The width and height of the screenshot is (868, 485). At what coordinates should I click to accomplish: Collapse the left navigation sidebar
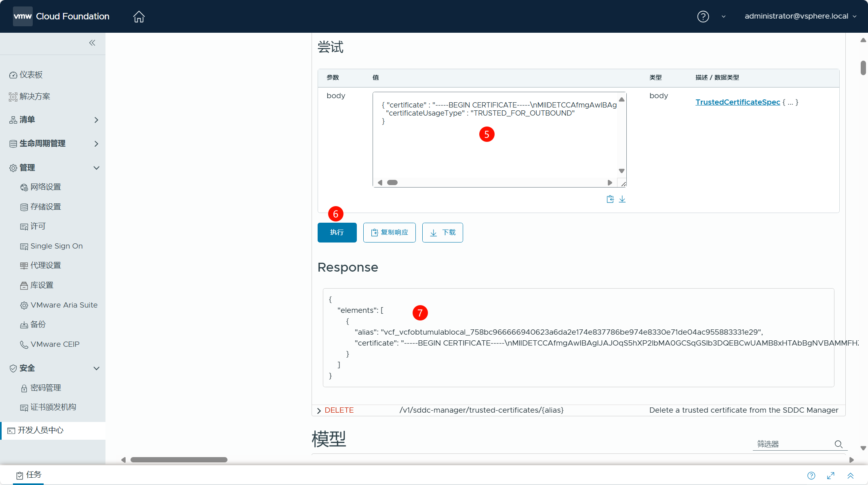point(92,43)
